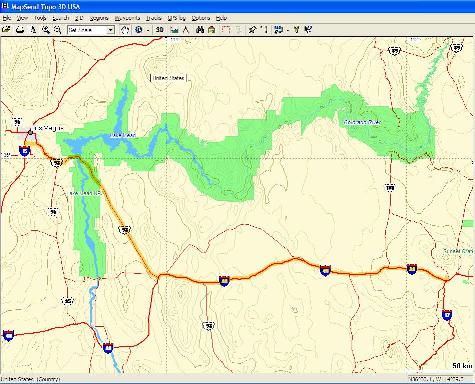Click the open file toolbar icon
The image size is (475, 384).
point(6,30)
